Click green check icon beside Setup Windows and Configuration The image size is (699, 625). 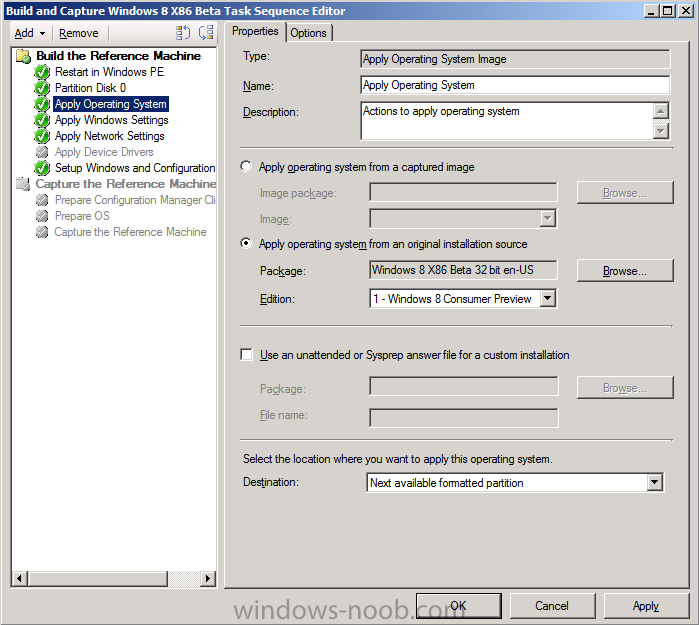[x=42, y=168]
